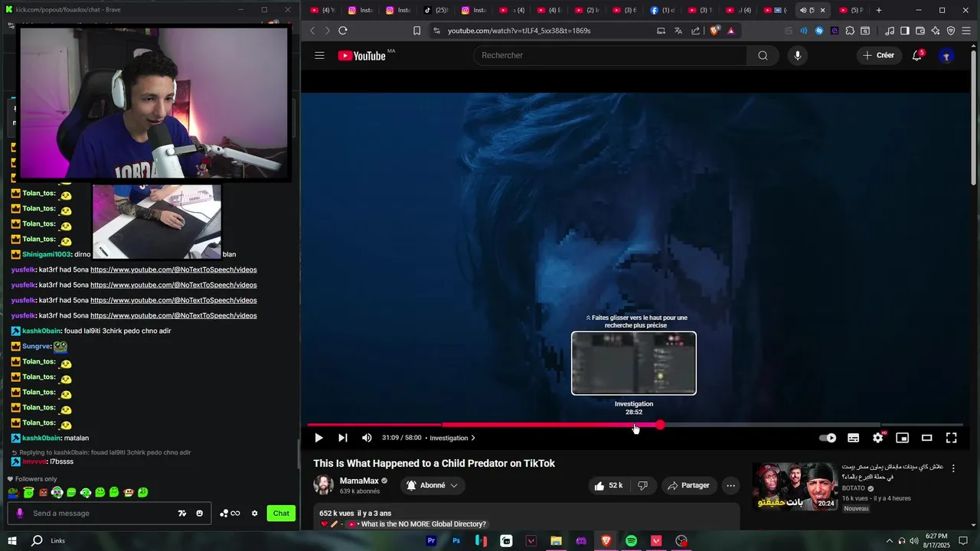The image size is (980, 551).
Task: Focus the YouTube Rechercher search field
Action: [x=609, y=55]
